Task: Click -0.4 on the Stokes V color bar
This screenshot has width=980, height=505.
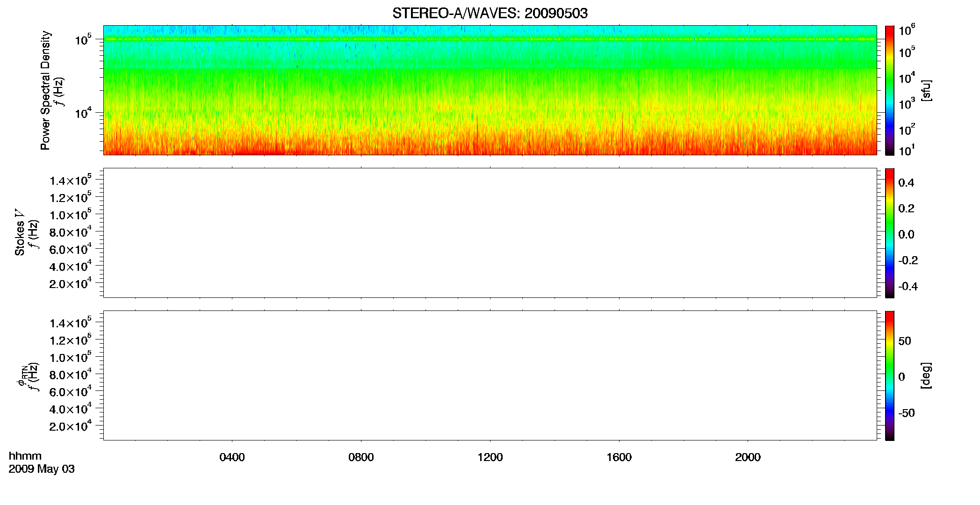Action: coord(908,286)
